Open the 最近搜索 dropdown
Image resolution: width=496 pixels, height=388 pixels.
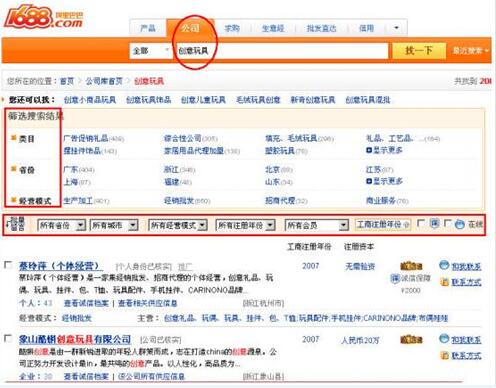470,51
